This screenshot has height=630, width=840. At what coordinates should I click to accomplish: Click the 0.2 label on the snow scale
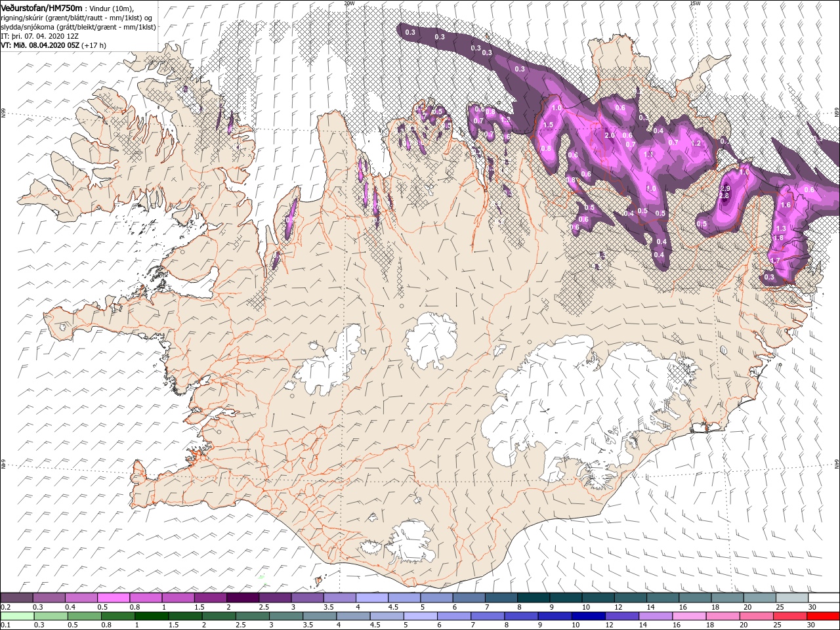[x=6, y=607]
